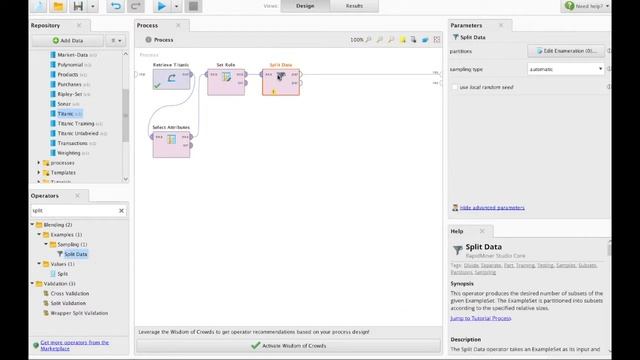Select the Market-Data data set
Viewport: 640px width, 360px height.
tap(72, 55)
